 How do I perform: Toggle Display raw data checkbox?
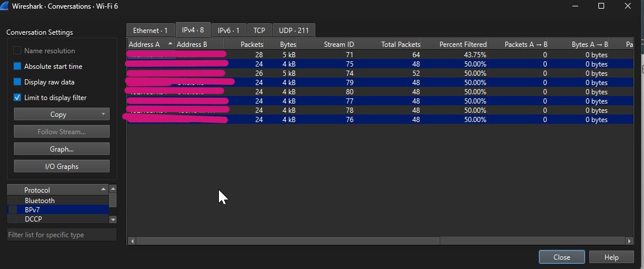[17, 82]
